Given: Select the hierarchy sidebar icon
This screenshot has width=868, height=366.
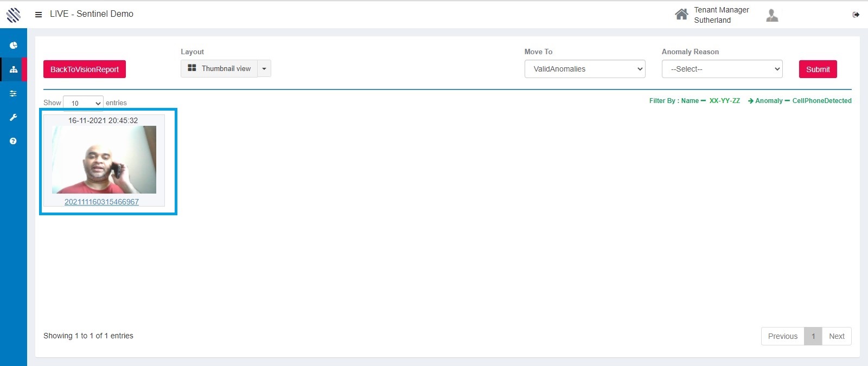Looking at the screenshot, I should [x=14, y=69].
